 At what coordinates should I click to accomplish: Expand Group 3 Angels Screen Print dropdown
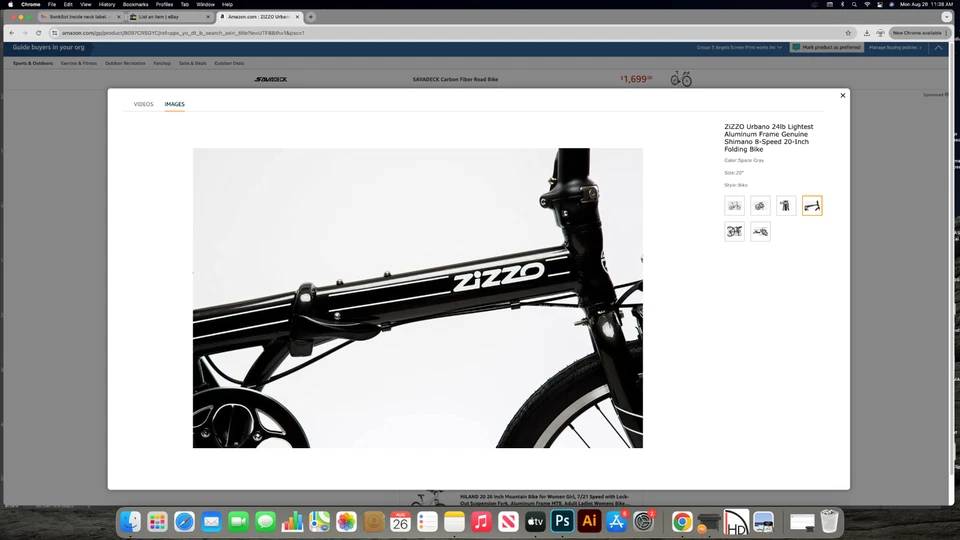[739, 47]
